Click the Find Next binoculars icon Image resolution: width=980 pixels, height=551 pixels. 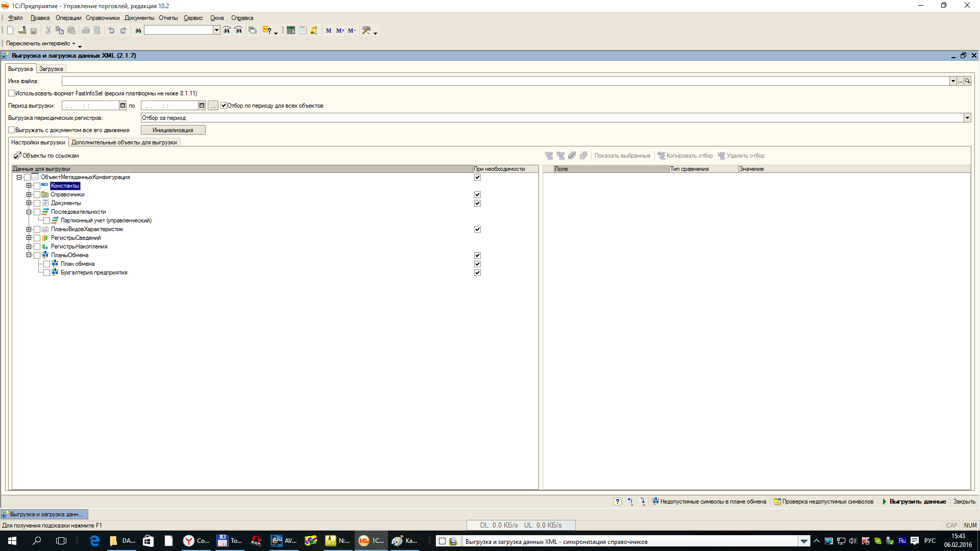pos(227,31)
